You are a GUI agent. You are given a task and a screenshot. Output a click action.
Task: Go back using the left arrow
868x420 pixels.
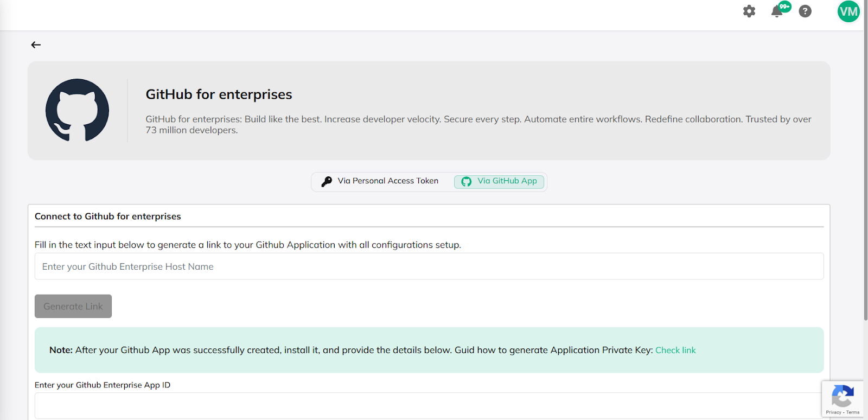click(36, 44)
